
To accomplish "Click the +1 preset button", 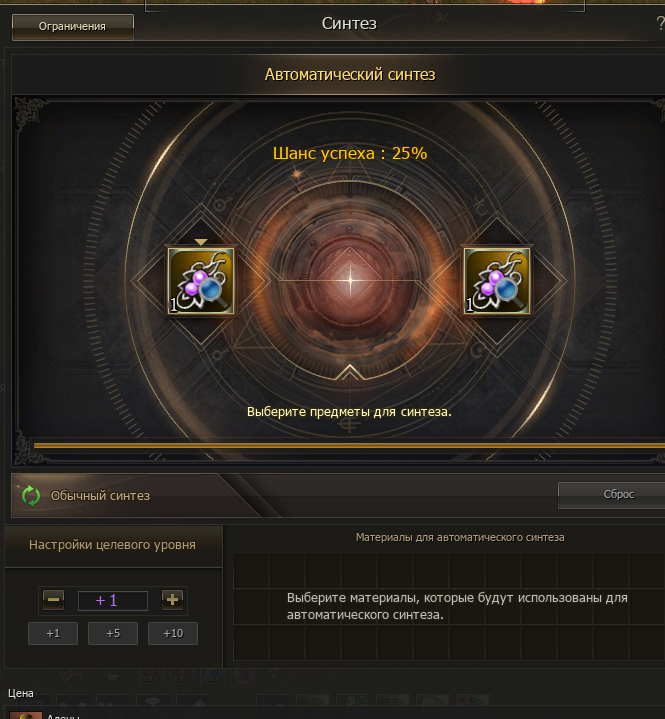I will [x=53, y=633].
